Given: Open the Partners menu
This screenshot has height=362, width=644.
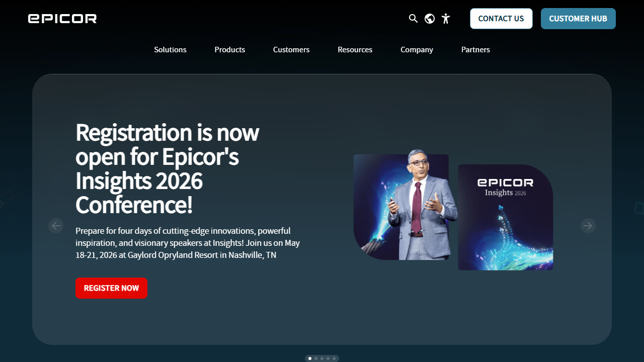Looking at the screenshot, I should point(475,50).
